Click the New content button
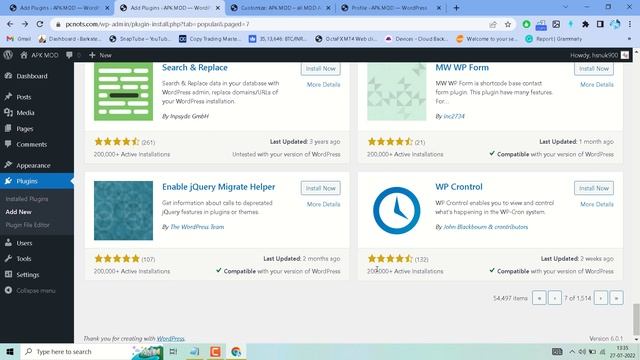Image resolution: width=640 pixels, height=360 pixels. pos(100,55)
